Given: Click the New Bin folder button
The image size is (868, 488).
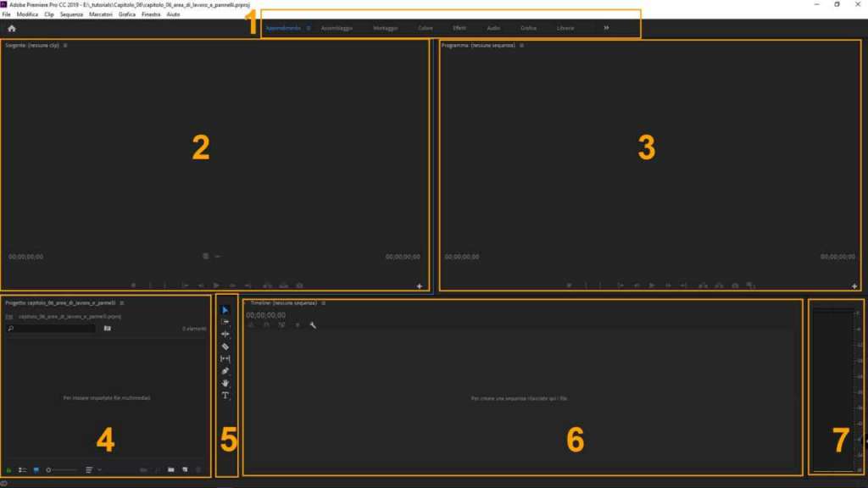Looking at the screenshot, I should point(170,469).
